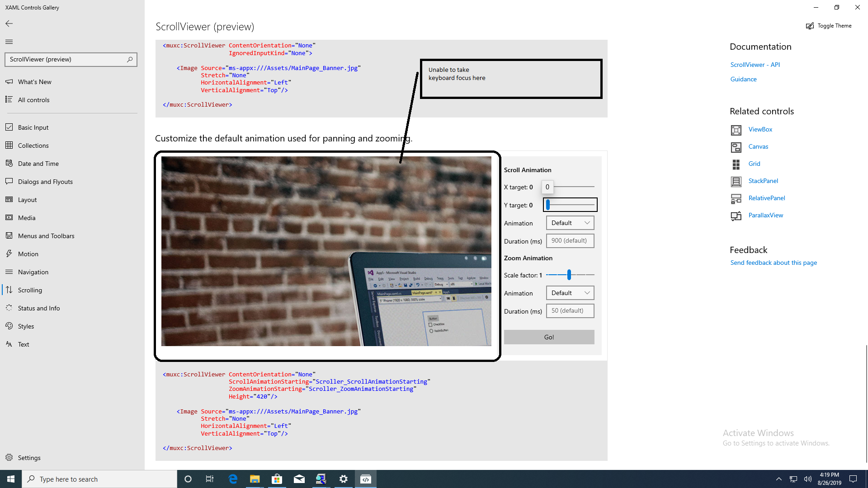Expand the search suggestions in search box
The height and width of the screenshot is (488, 868).
[129, 59]
